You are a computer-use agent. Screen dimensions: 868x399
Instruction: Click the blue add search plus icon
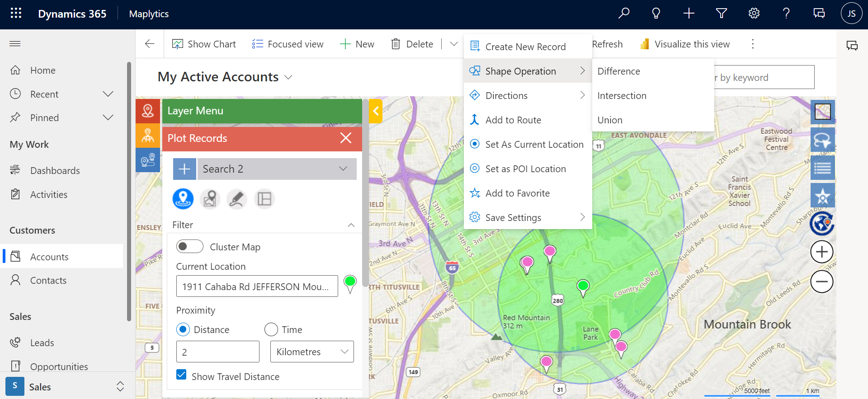[x=184, y=169]
